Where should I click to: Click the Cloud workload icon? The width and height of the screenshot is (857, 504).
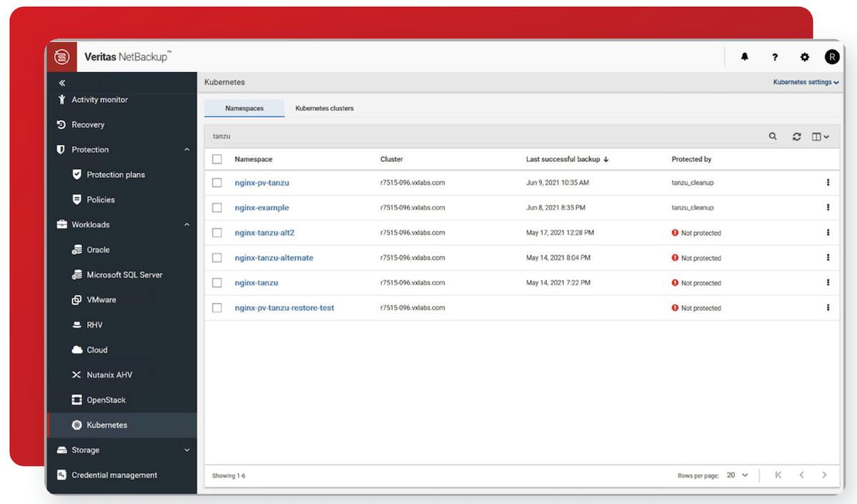[x=77, y=350]
